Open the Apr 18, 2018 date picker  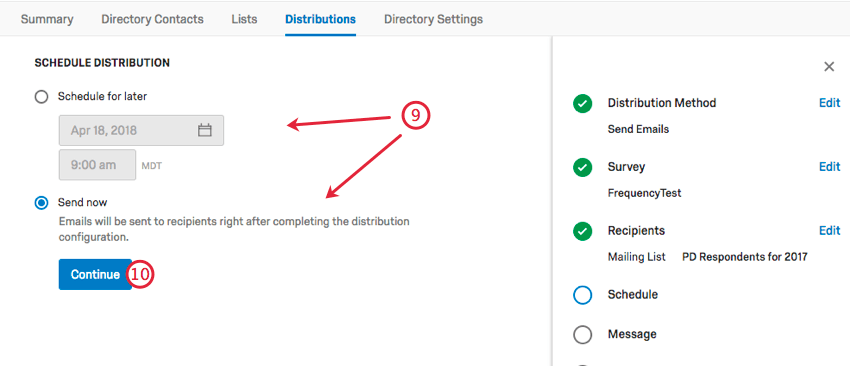141,130
